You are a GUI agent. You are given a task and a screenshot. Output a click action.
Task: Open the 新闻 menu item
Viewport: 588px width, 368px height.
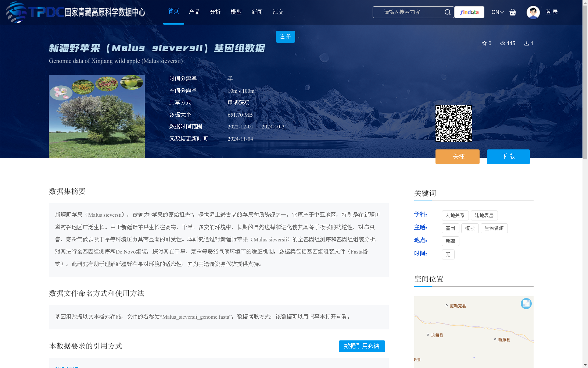[257, 12]
